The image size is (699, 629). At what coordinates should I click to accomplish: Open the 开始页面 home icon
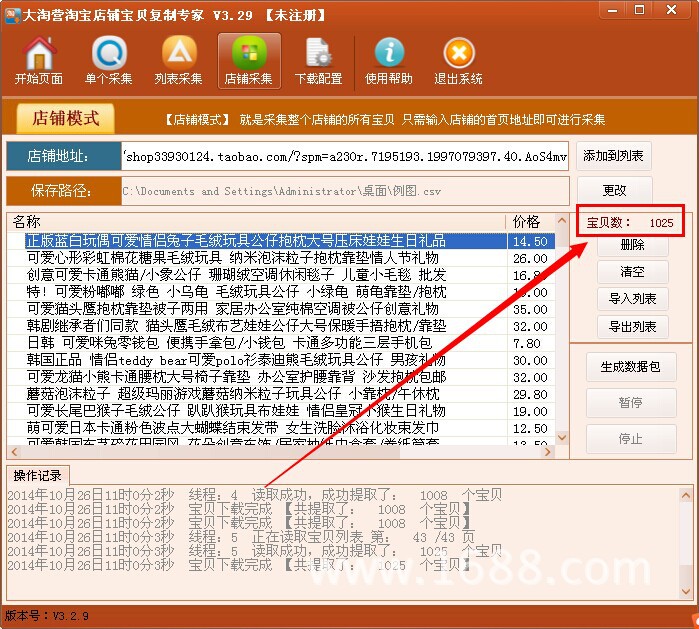coord(39,61)
